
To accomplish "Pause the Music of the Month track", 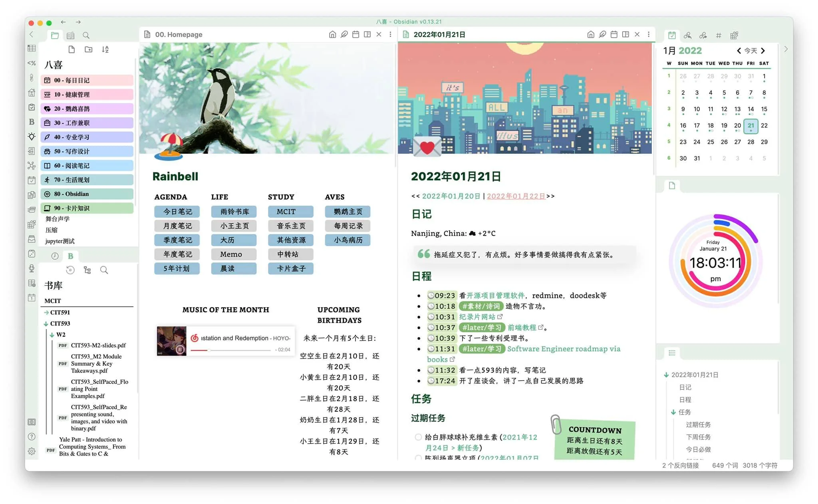I will tap(180, 349).
